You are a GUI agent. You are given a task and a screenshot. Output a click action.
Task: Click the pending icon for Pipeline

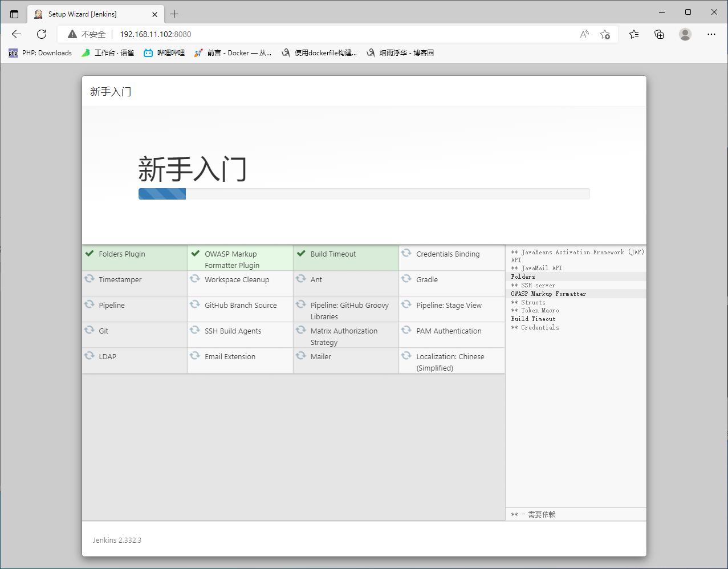click(90, 304)
